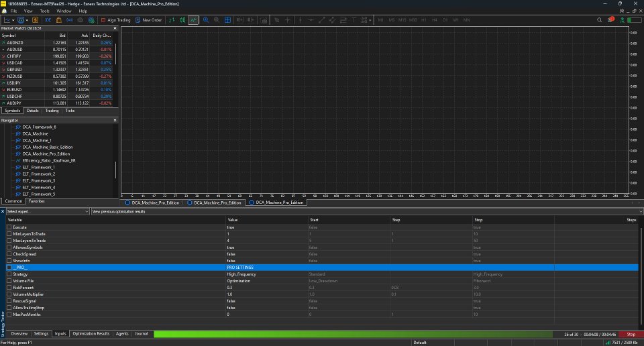Switch to the Journal tab

point(142,334)
